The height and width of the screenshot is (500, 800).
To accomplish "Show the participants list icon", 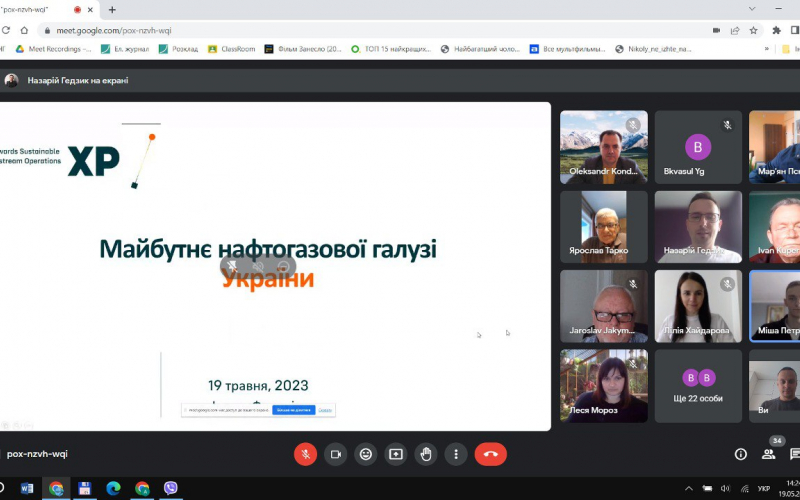I will point(768,454).
